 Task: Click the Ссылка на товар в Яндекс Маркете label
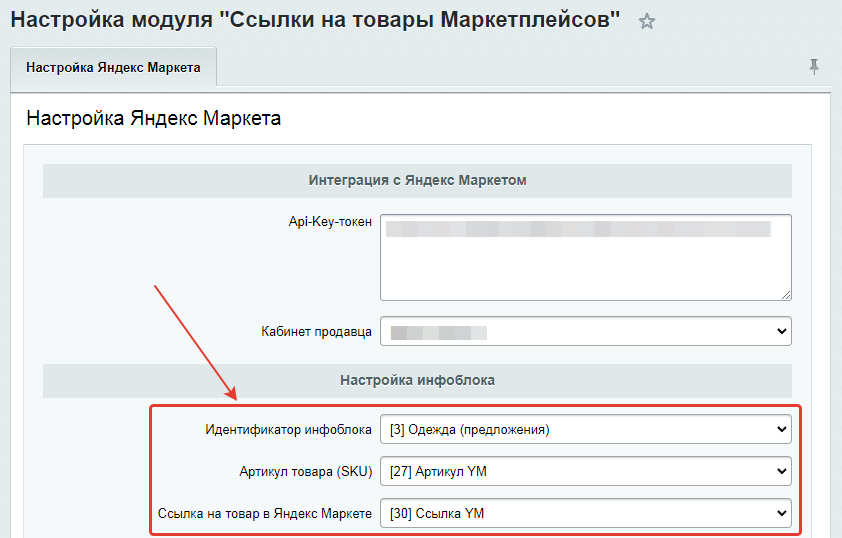point(265,513)
